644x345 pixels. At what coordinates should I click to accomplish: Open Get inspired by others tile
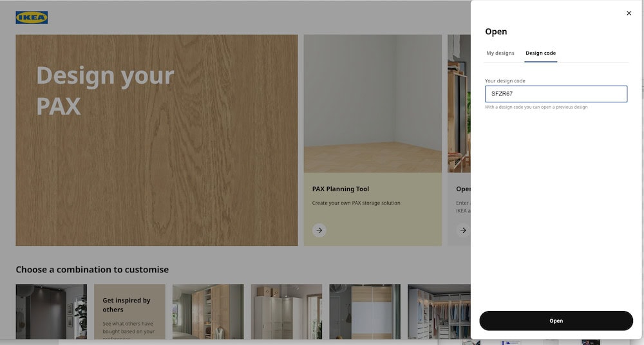129,312
